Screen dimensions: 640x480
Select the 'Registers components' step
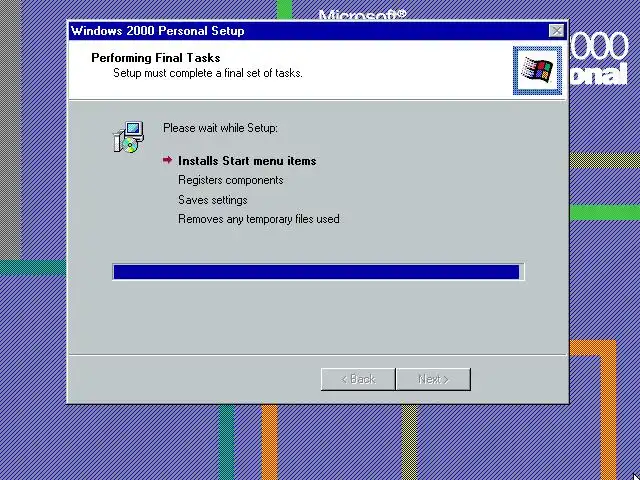231,180
